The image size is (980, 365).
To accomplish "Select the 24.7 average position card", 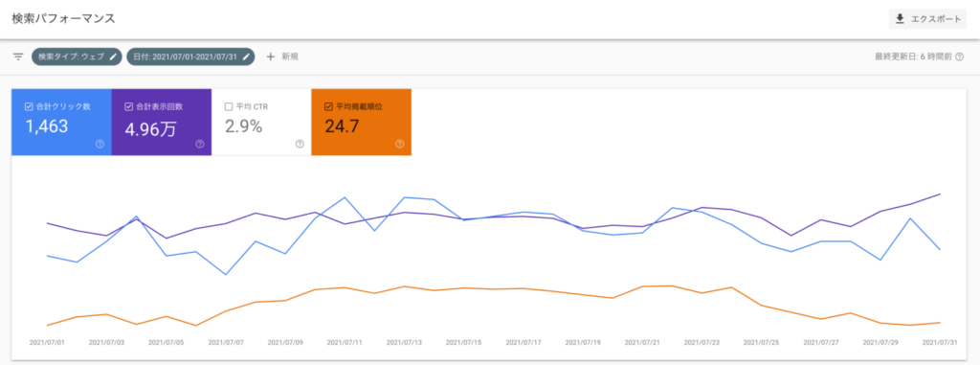I will 361,122.
